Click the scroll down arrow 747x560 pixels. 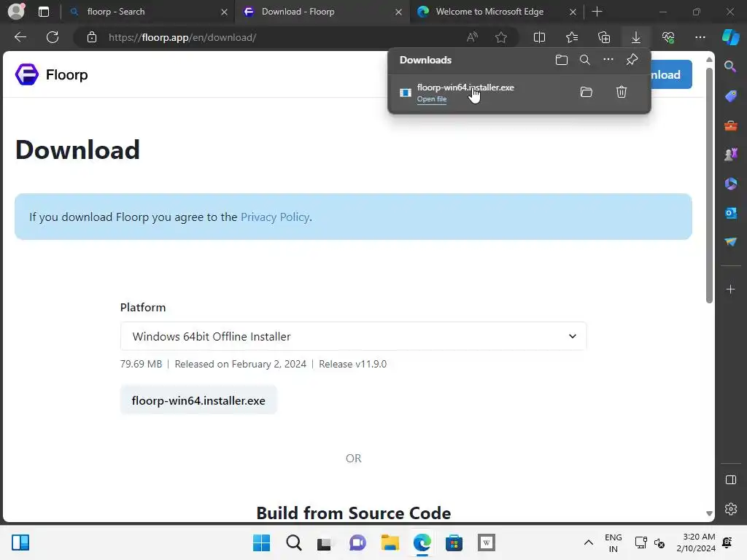pyautogui.click(x=709, y=513)
